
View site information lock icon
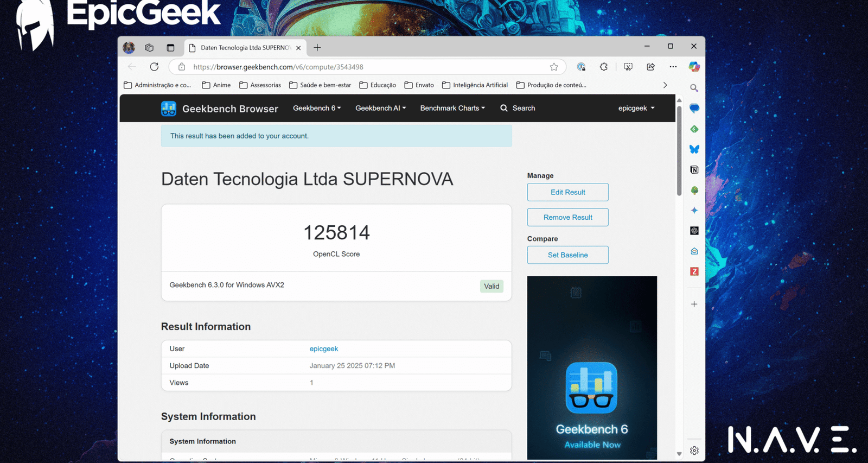point(182,67)
